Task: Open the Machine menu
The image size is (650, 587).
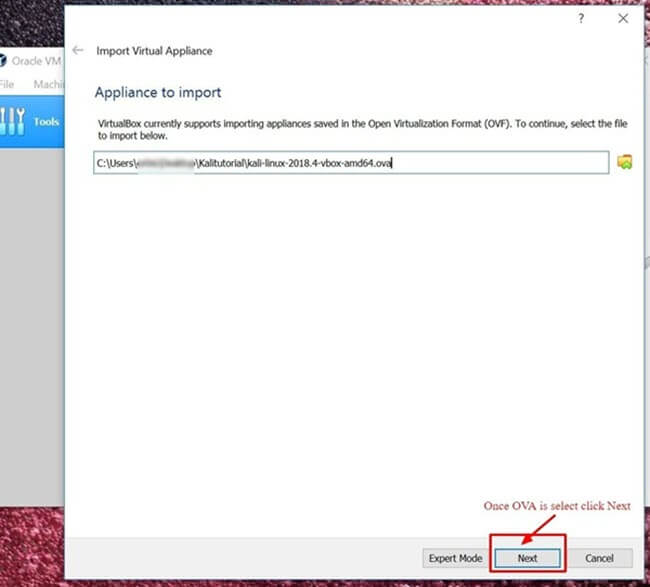Action: point(48,84)
